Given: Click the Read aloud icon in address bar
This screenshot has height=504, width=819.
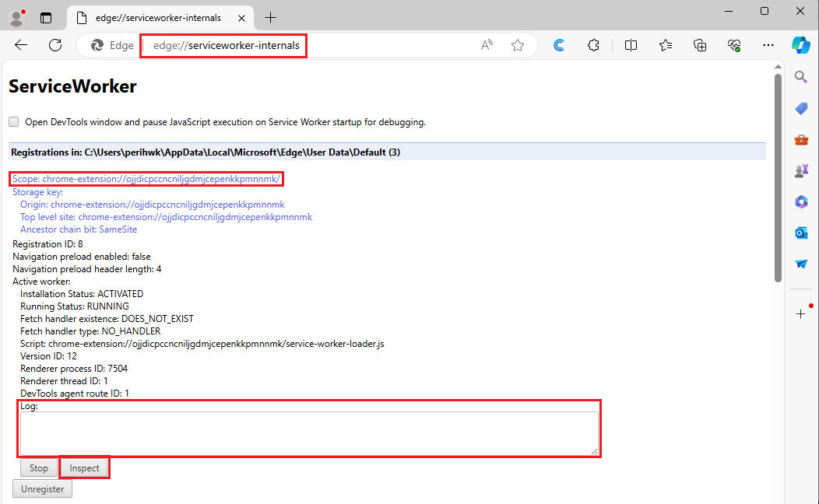Looking at the screenshot, I should 487,45.
